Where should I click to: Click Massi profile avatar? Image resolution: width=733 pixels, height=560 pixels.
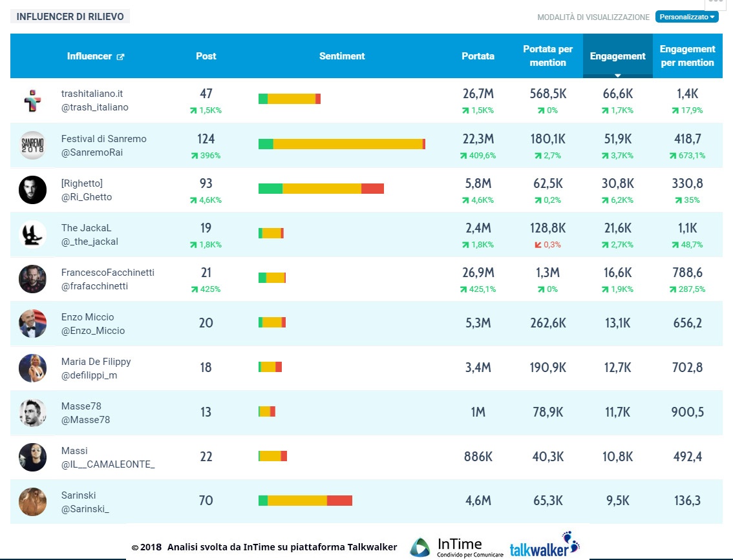click(33, 457)
